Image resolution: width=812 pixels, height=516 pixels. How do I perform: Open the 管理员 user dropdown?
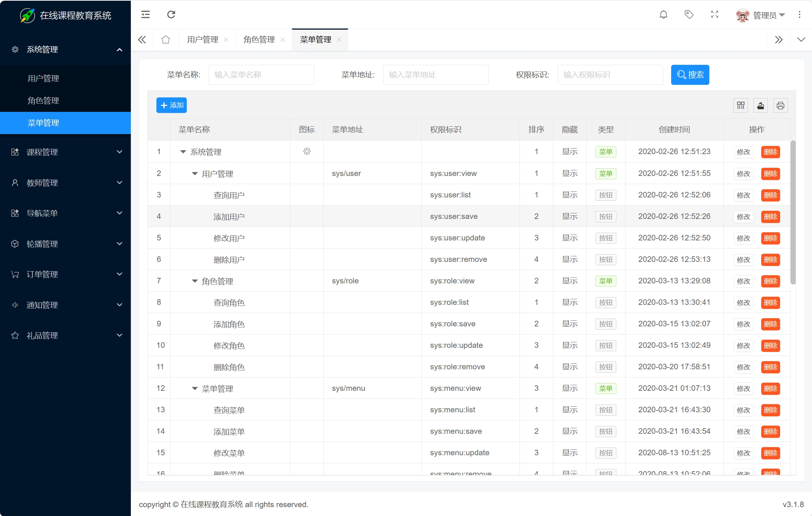pyautogui.click(x=766, y=15)
